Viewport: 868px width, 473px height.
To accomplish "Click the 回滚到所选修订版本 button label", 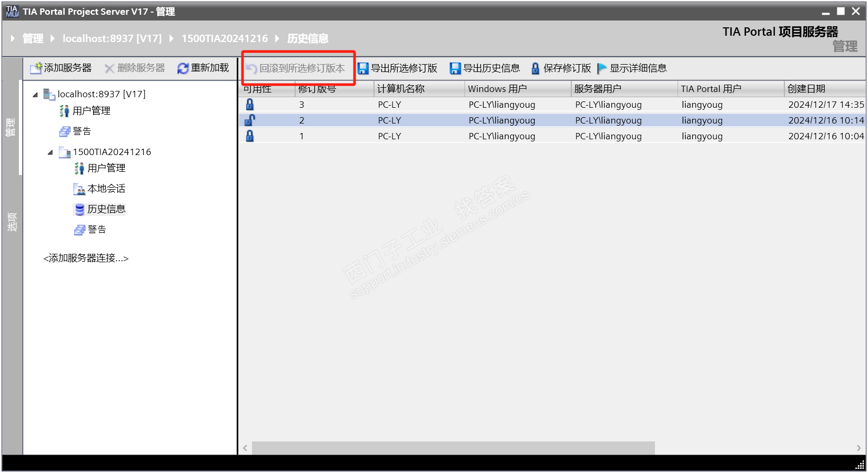I will tap(302, 68).
